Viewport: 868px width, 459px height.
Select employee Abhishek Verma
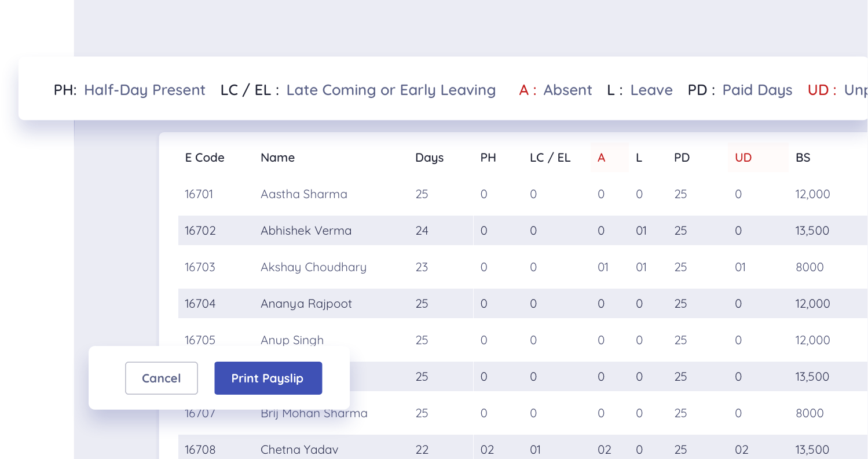tap(306, 231)
